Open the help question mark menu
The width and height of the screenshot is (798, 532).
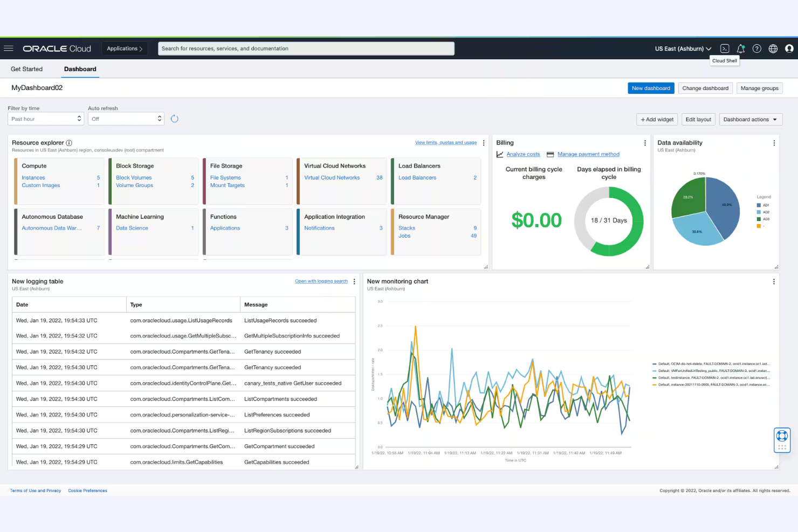coord(757,49)
